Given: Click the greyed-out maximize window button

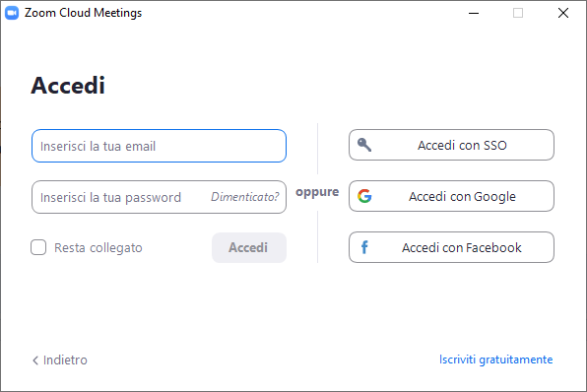Looking at the screenshot, I should click(518, 13).
